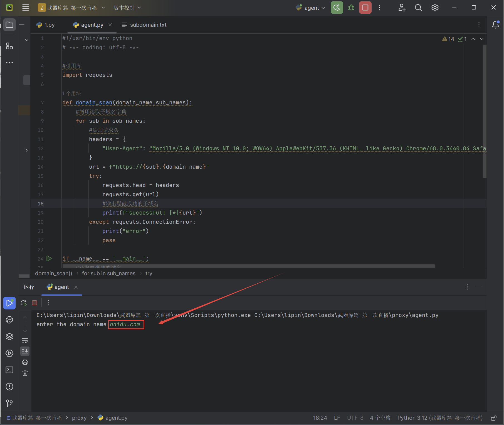
Task: Open Python 3.12 interpreter selector
Action: click(x=440, y=418)
